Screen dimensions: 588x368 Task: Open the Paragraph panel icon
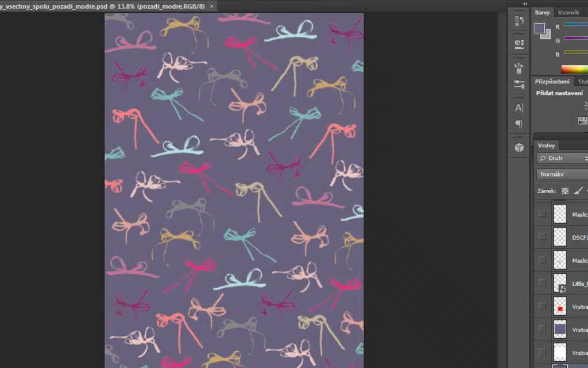[519, 124]
